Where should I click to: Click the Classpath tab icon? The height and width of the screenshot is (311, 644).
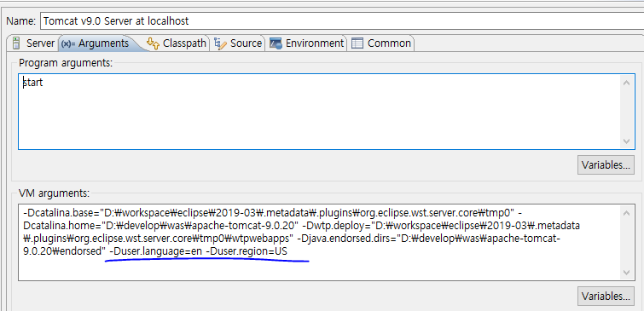[153, 43]
